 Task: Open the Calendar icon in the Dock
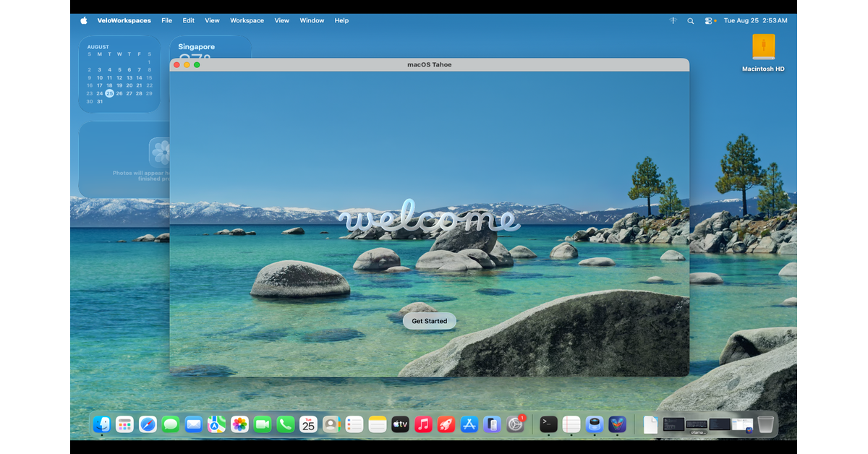pyautogui.click(x=308, y=424)
